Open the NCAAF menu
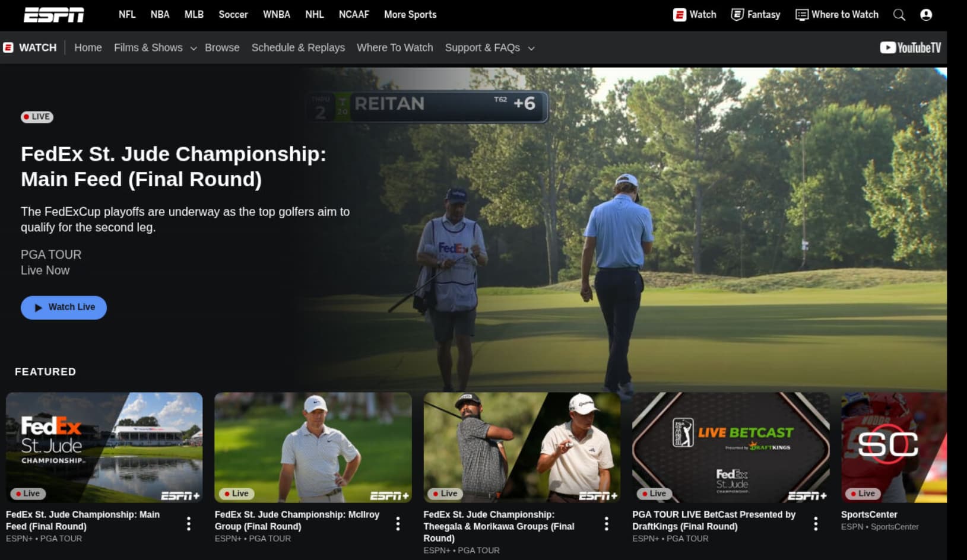 [x=354, y=15]
